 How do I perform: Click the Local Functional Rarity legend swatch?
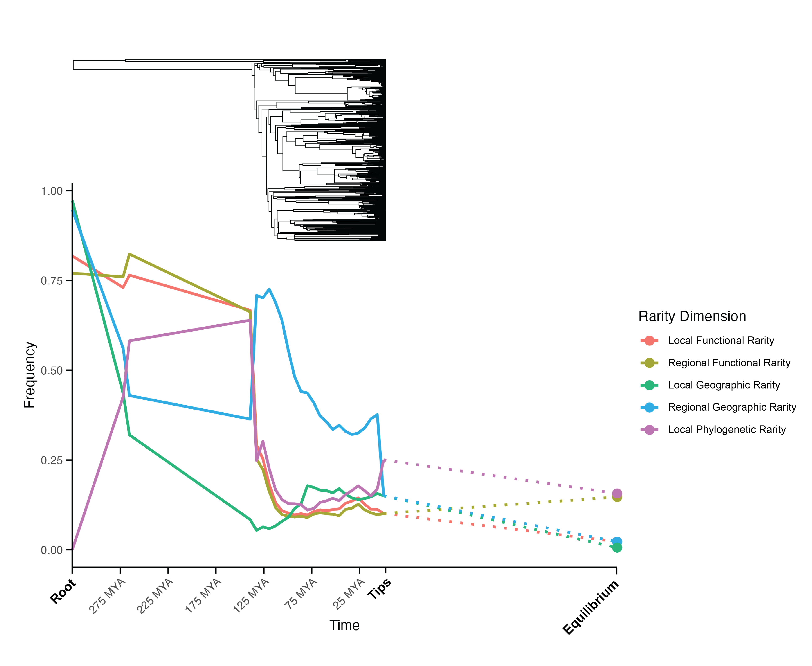(649, 341)
